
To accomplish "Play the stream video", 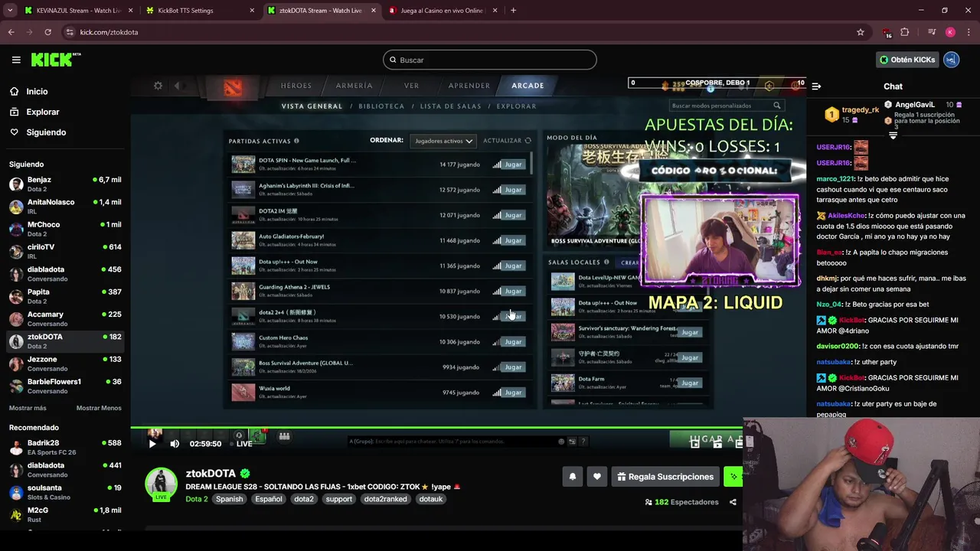I will click(x=152, y=444).
